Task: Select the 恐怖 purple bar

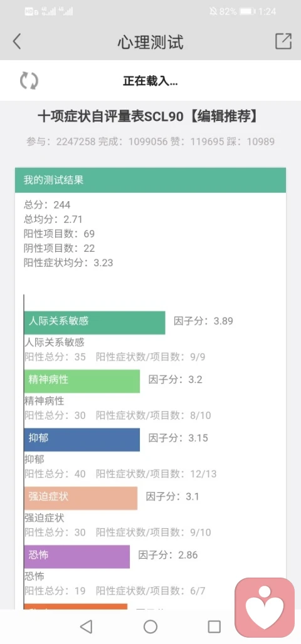Action: point(77,556)
